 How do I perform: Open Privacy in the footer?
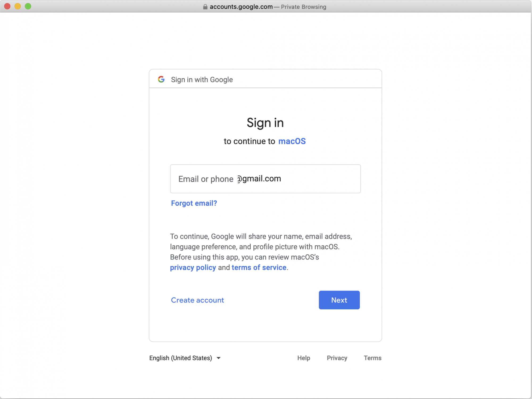[337, 358]
